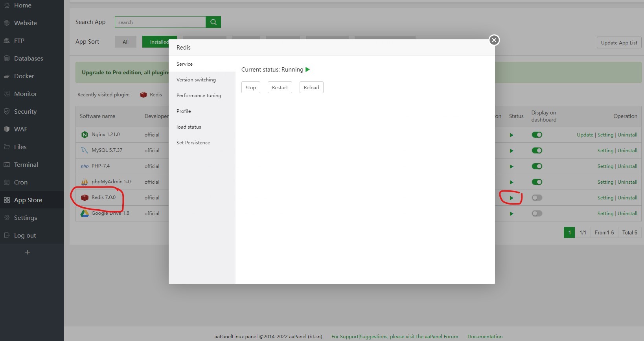Click the PHP logo icon
Image resolution: width=644 pixels, height=341 pixels.
[x=85, y=166]
